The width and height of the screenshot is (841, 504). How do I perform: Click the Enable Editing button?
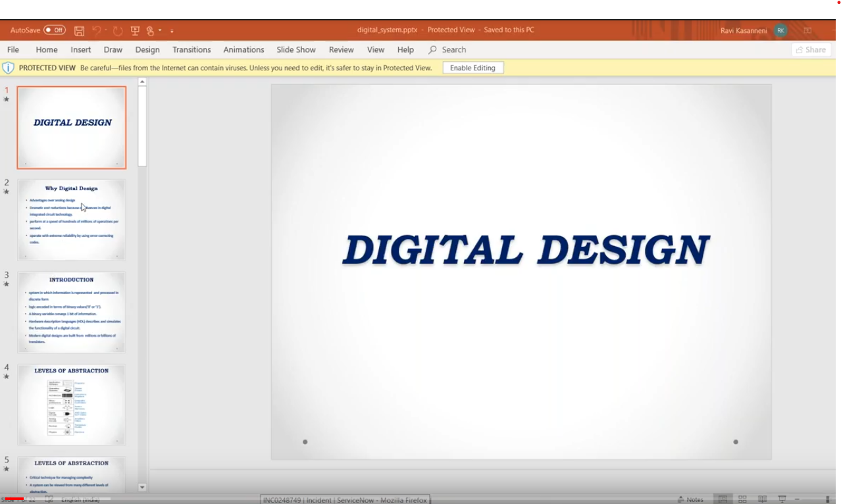pos(472,68)
